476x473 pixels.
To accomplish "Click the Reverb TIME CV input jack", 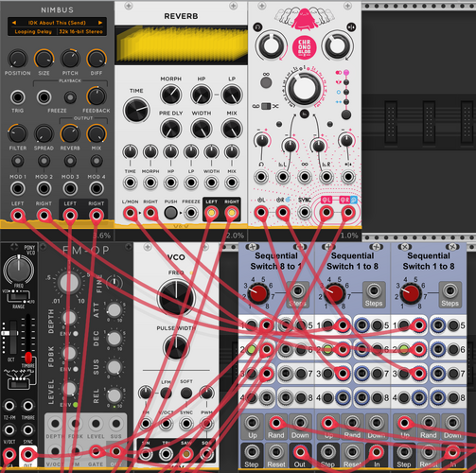I will (130, 183).
